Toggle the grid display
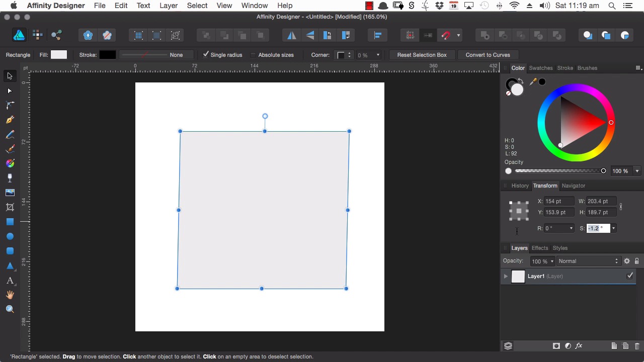This screenshot has width=644, height=362. [x=411, y=35]
